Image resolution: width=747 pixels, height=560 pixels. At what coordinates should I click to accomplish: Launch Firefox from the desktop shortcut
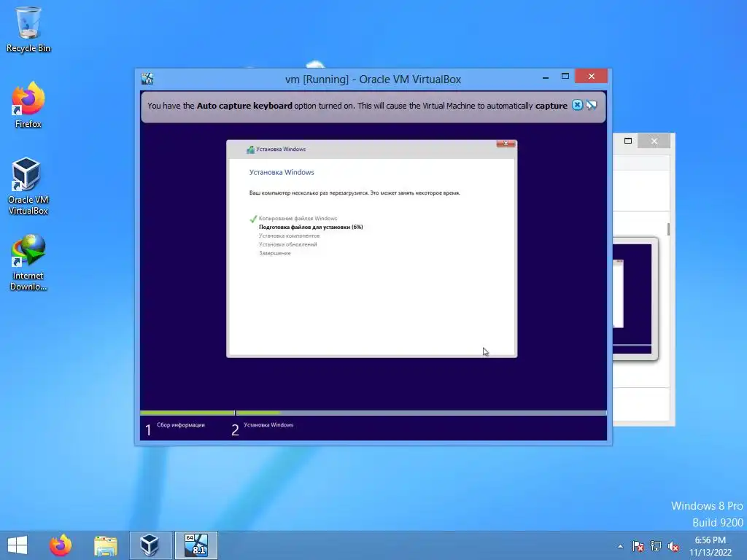point(28,105)
